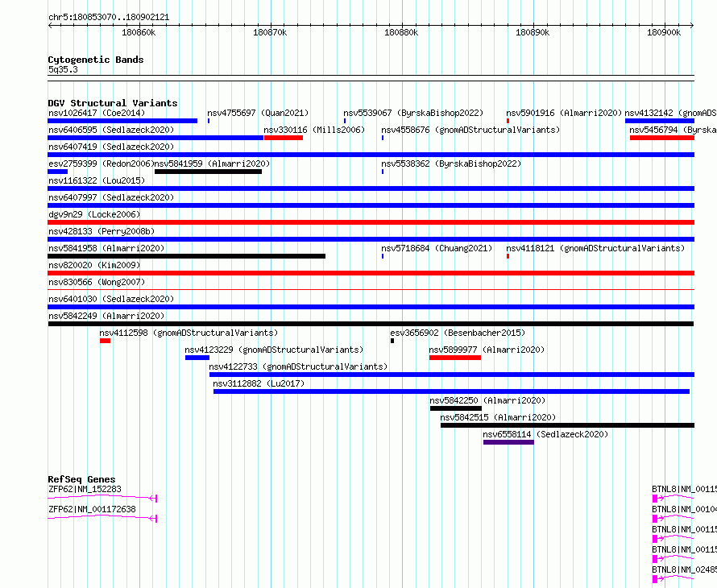Click nsv5842250 (Almarri2020) label
Image resolution: width=717 pixels, height=588 pixels.
487,400
